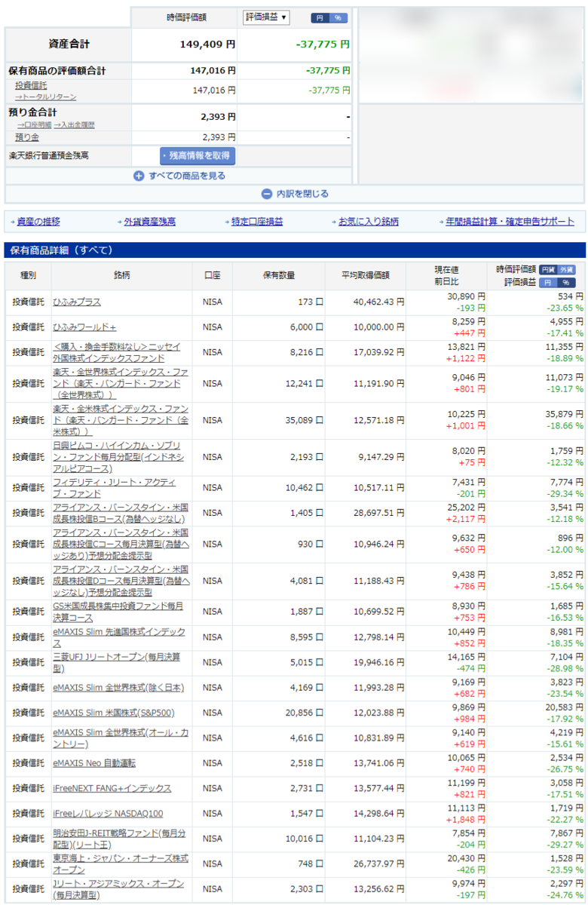
Task: Click the 銘柄 column header
Action: [x=122, y=276]
